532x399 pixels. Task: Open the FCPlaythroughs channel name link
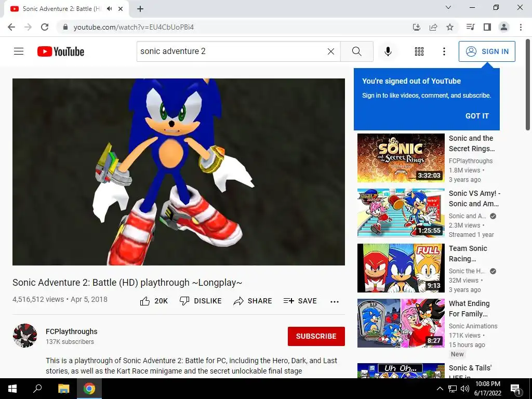click(72, 331)
